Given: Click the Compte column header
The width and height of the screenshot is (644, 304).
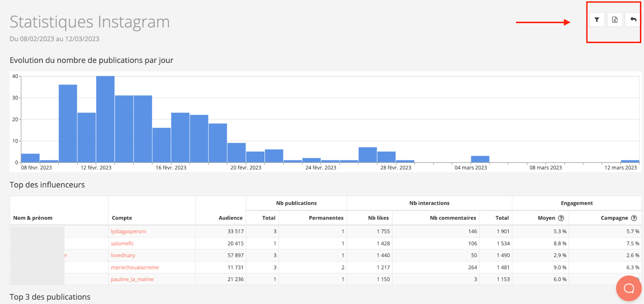Looking at the screenshot, I should [x=122, y=218].
